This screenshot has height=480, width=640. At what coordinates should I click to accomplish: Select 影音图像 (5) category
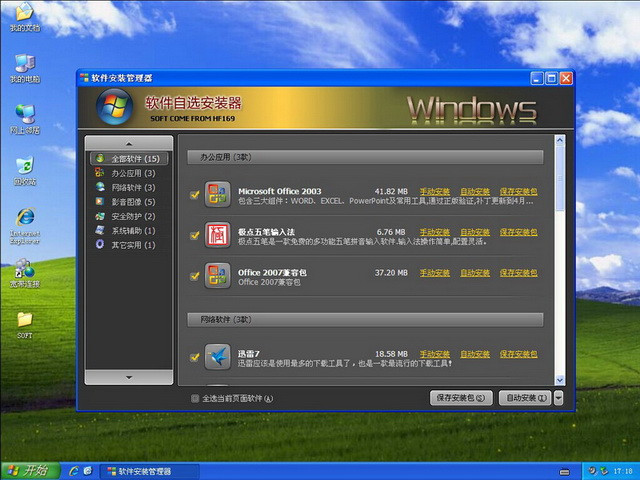click(x=129, y=202)
